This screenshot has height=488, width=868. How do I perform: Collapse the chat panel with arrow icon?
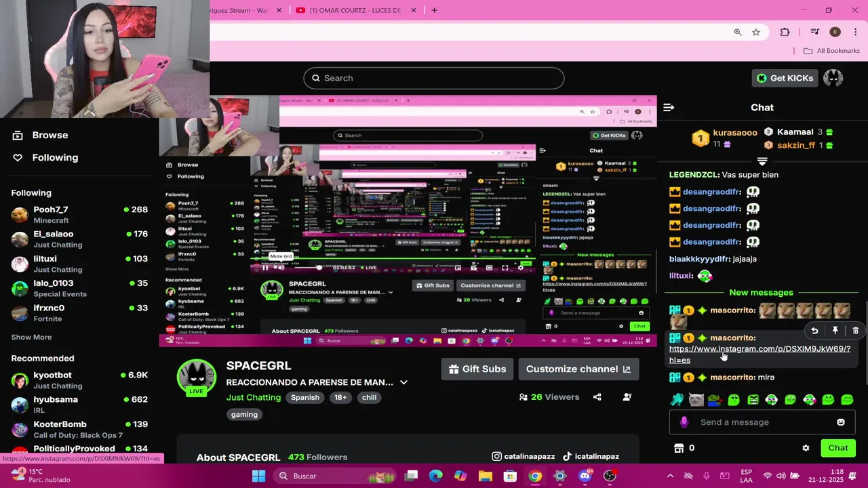click(669, 107)
